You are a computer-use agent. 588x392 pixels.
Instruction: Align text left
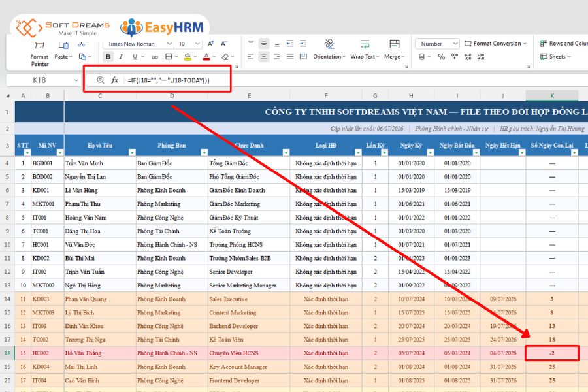(x=251, y=57)
